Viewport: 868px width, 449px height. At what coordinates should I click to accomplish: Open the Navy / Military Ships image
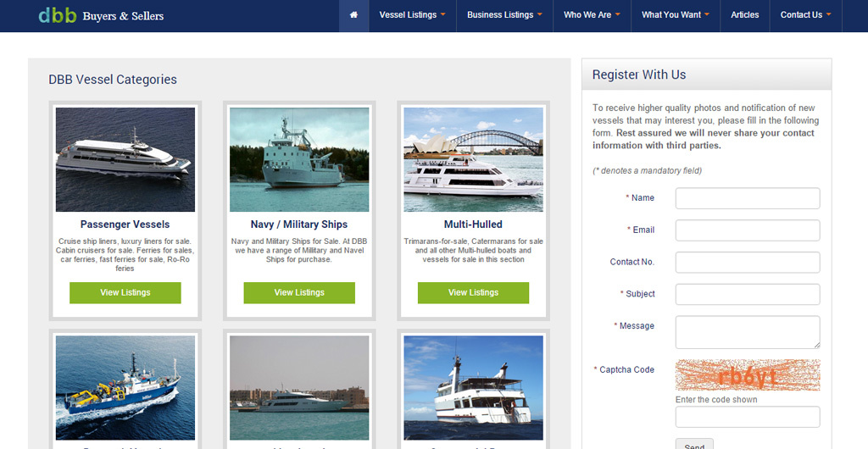tap(299, 159)
